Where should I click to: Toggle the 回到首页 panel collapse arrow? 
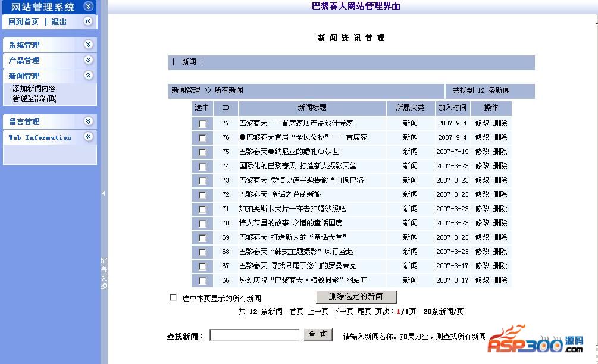tap(88, 21)
